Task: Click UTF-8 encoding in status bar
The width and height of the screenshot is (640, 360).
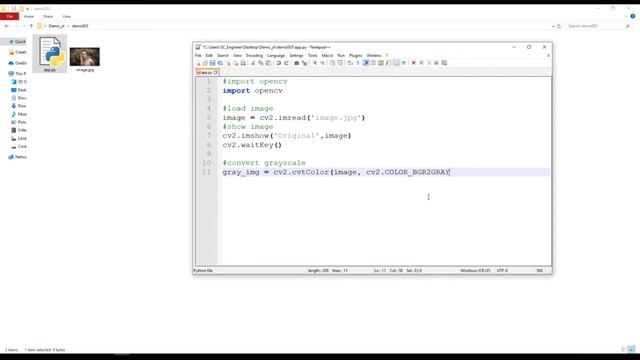Action: [x=502, y=271]
